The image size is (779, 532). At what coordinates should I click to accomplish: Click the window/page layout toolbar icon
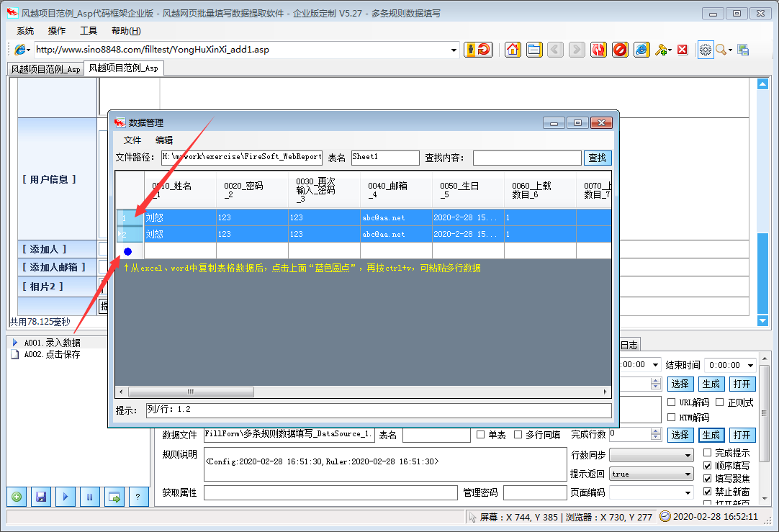(x=534, y=50)
